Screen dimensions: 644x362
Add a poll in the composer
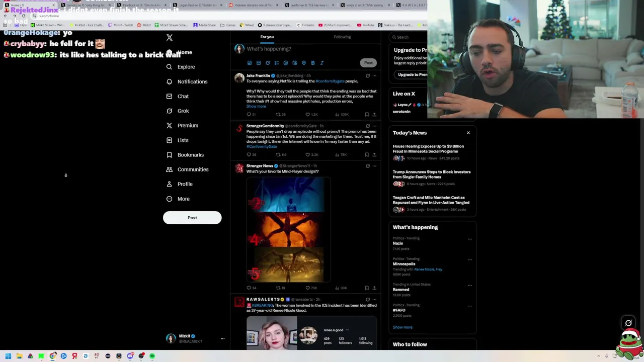277,63
